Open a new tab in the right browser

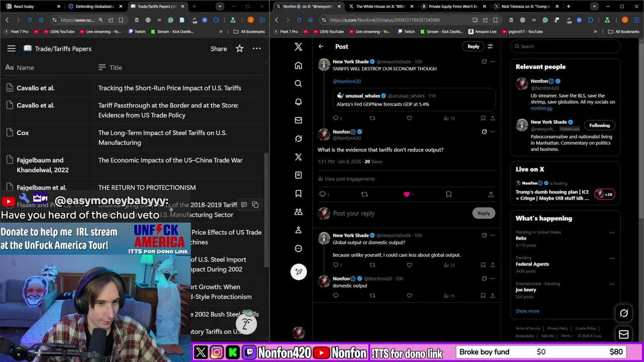click(x=569, y=7)
